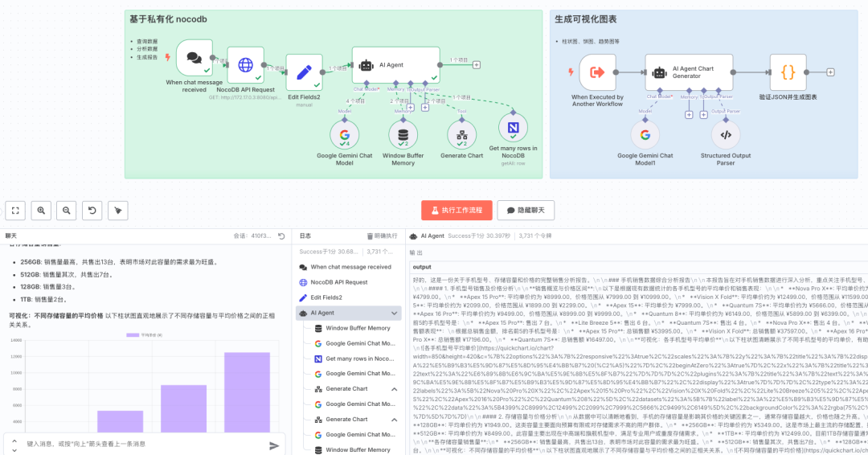Viewport: 868px width, 455px height.
Task: Tidy up the workflow nodes
Action: pos(118,211)
